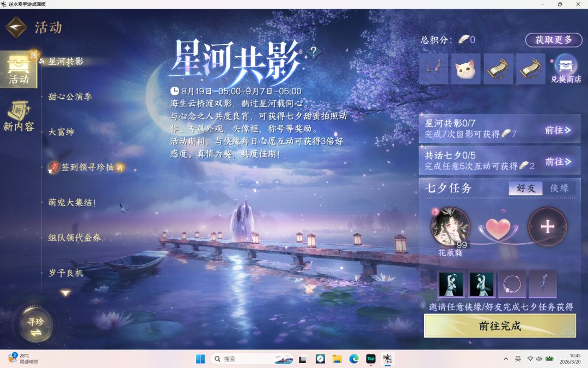This screenshot has width=588, height=368.
Task: View the last reward in 七夕任务 row
Action: [543, 283]
